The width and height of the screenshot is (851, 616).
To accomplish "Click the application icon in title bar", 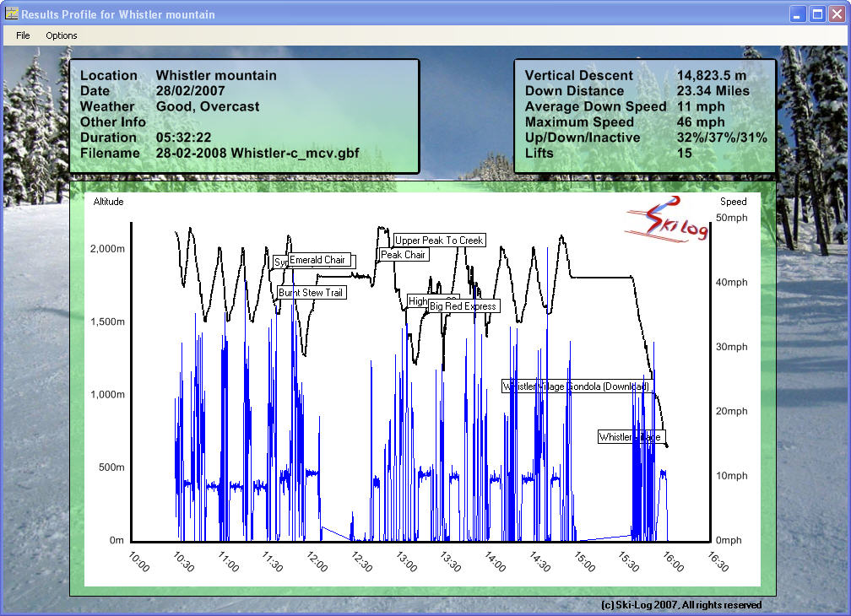I will coord(11,14).
